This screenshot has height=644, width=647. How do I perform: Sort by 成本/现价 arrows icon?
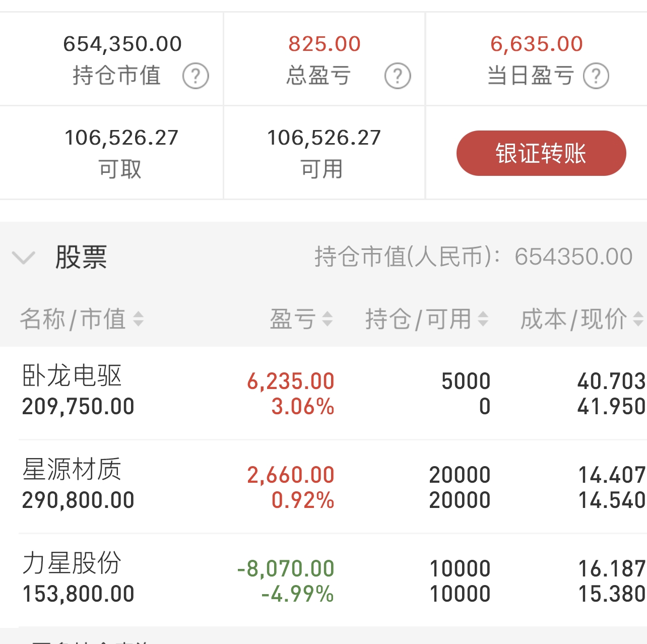point(638,319)
